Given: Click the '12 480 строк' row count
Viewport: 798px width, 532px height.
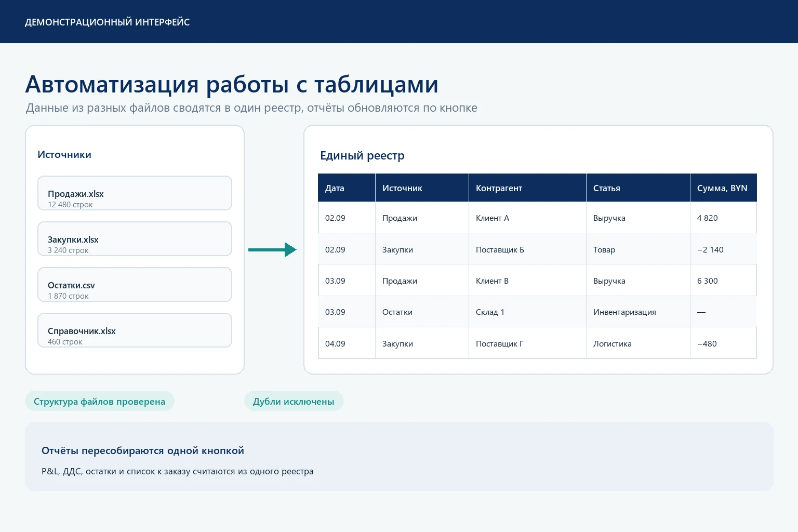Looking at the screenshot, I should [x=70, y=205].
